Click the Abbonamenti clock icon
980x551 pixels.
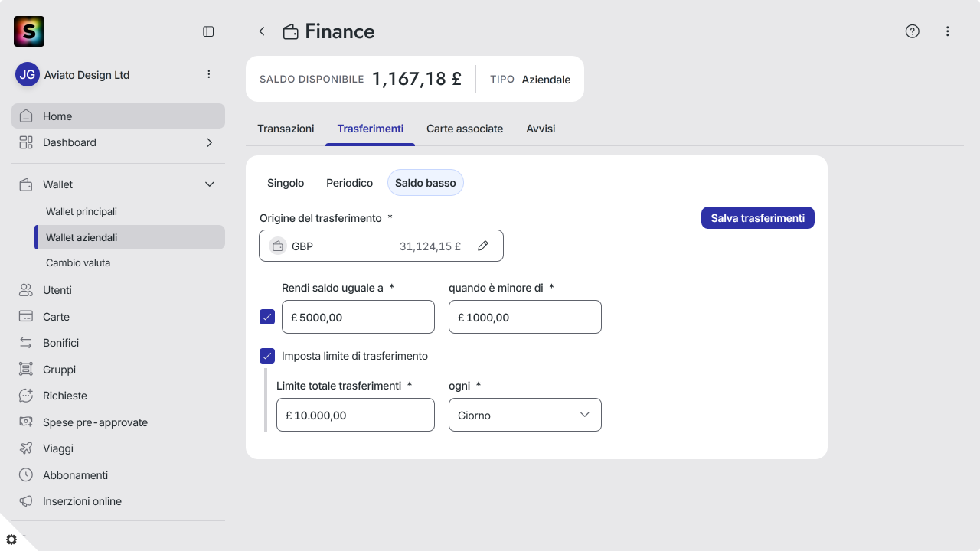[x=26, y=475]
